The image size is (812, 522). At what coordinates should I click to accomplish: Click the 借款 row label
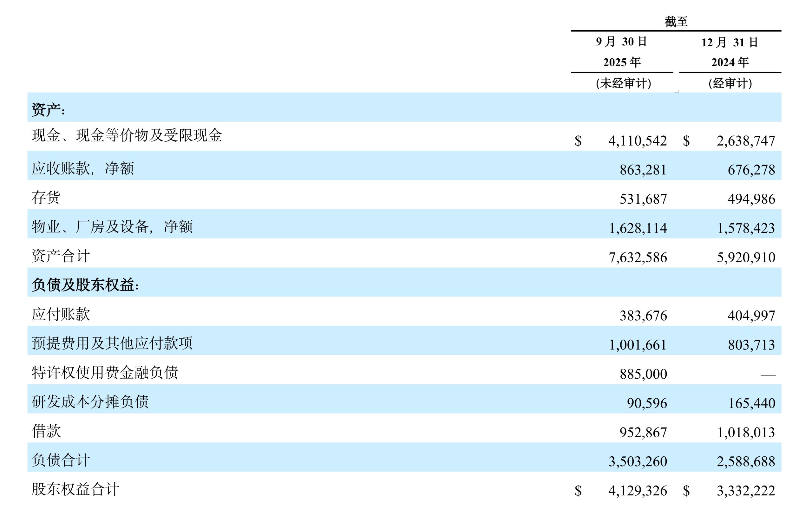pyautogui.click(x=46, y=431)
